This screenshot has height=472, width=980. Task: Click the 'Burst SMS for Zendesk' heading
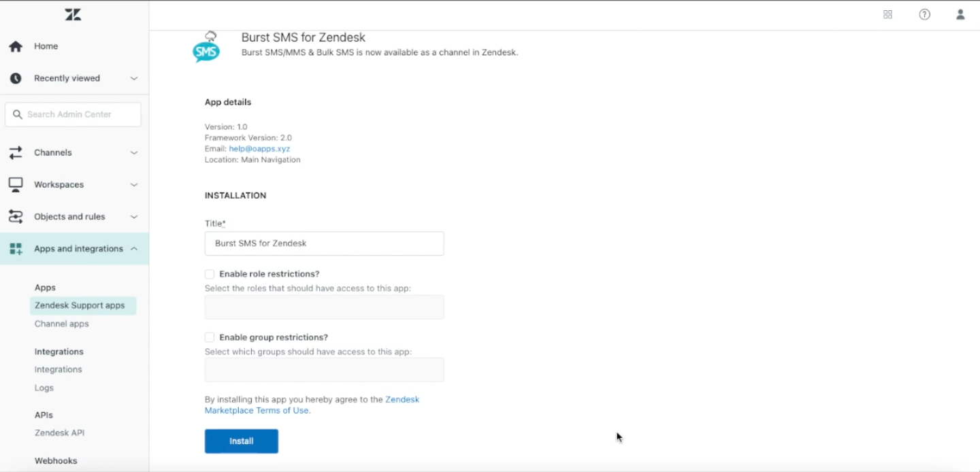click(304, 37)
